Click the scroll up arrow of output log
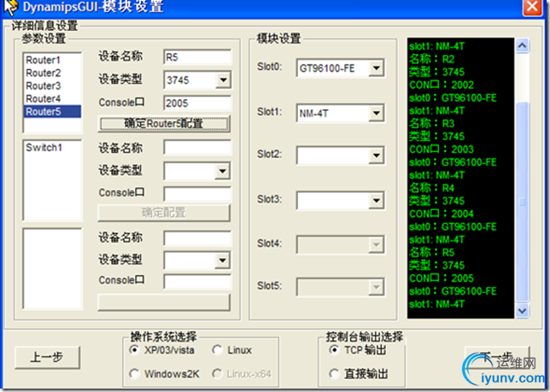Viewport: 550px width, 392px height. (523, 45)
